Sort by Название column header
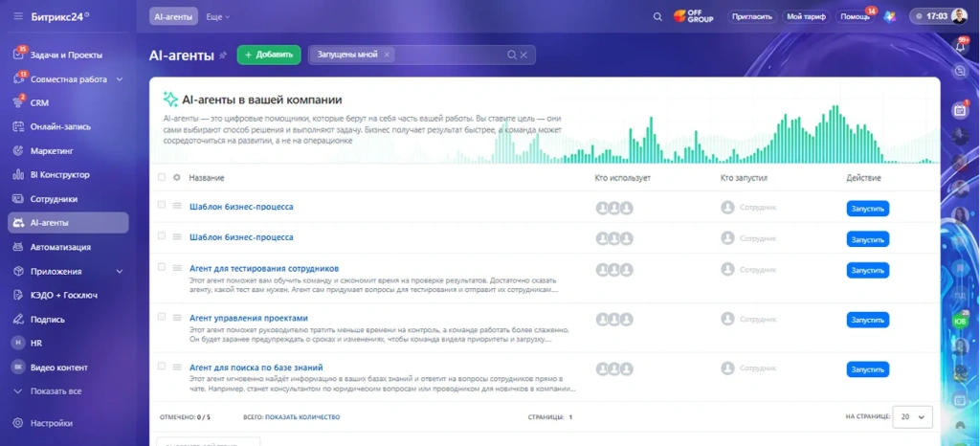Screen dimensions: 980x446 click(x=207, y=178)
